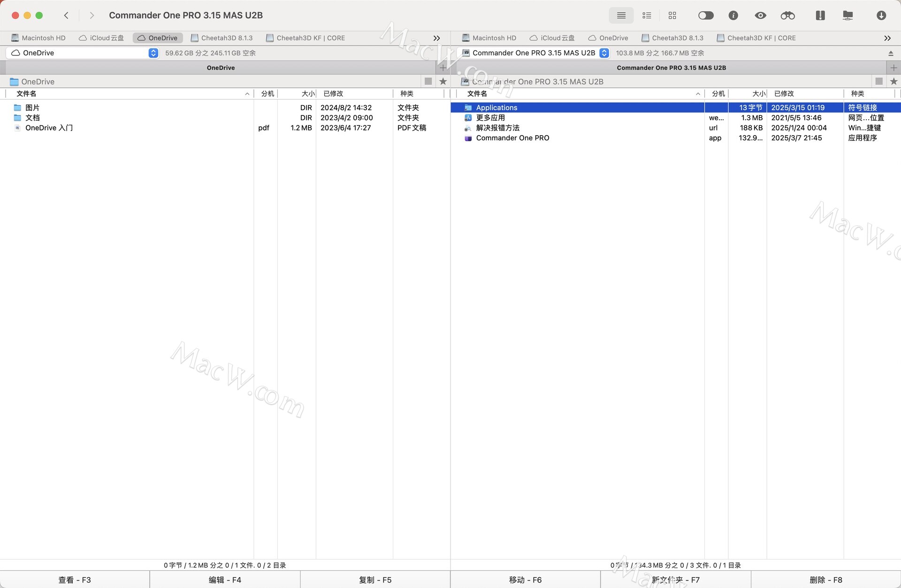Click 复制 - F5 button
Image resolution: width=901 pixels, height=588 pixels.
point(375,580)
